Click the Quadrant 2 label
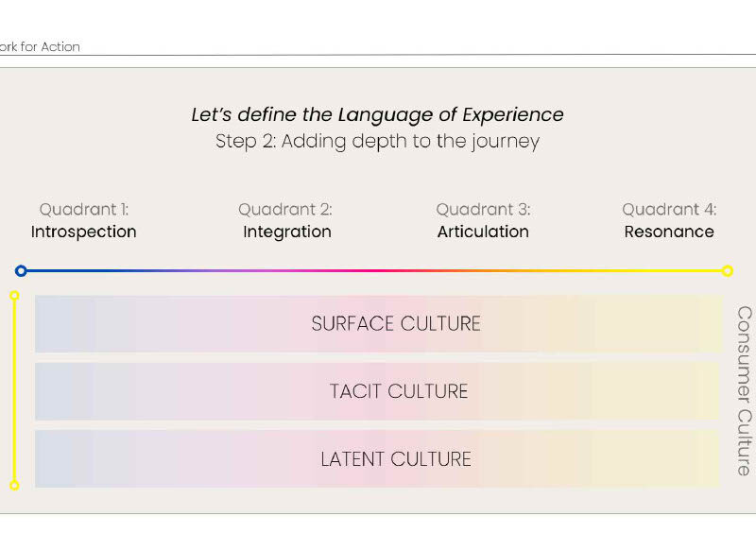756x550 pixels. [x=285, y=209]
